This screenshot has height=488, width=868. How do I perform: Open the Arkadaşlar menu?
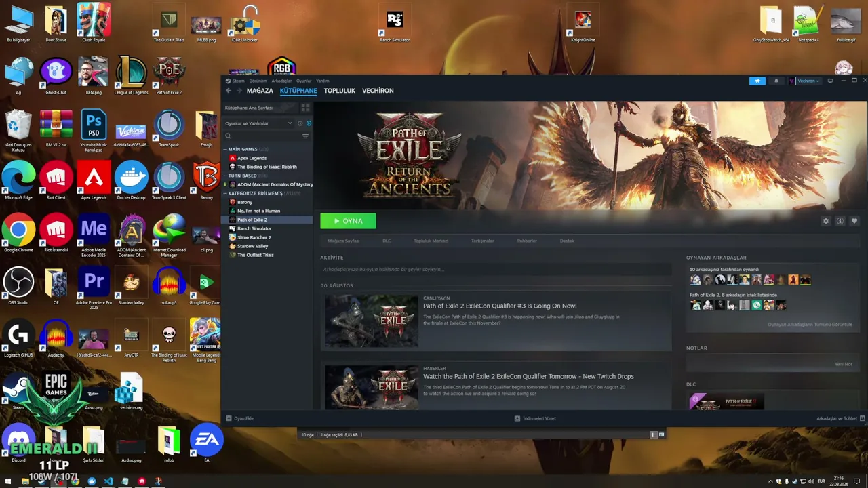[x=281, y=81]
